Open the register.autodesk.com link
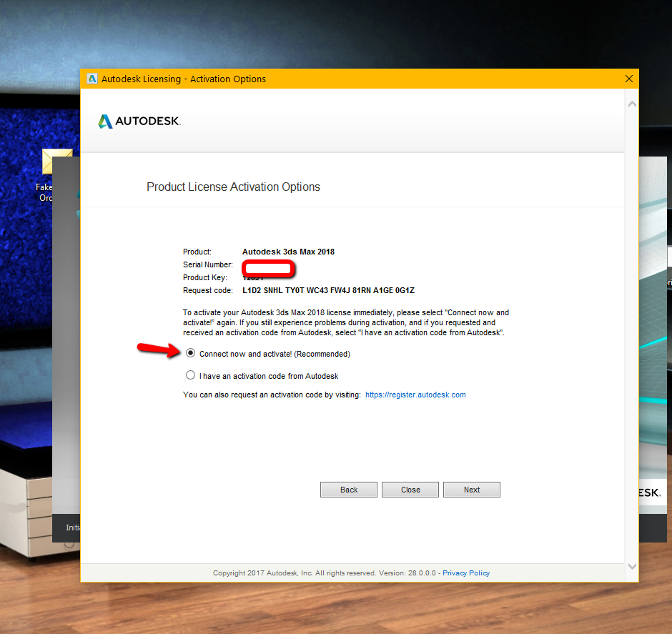 pos(415,395)
